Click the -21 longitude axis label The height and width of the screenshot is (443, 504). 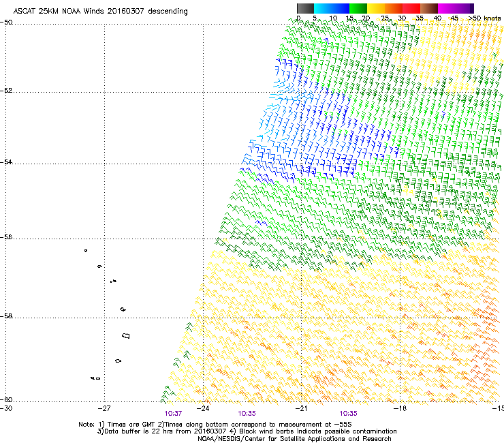point(301,408)
